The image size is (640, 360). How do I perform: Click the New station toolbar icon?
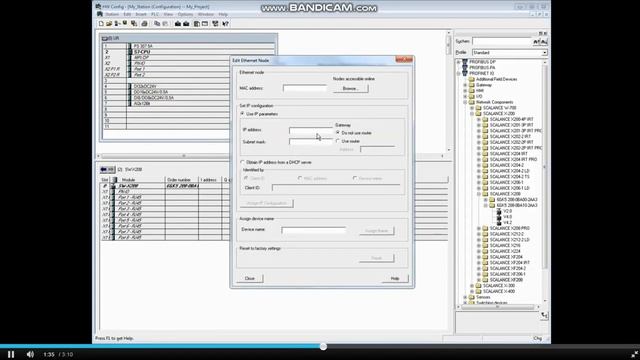101,24
